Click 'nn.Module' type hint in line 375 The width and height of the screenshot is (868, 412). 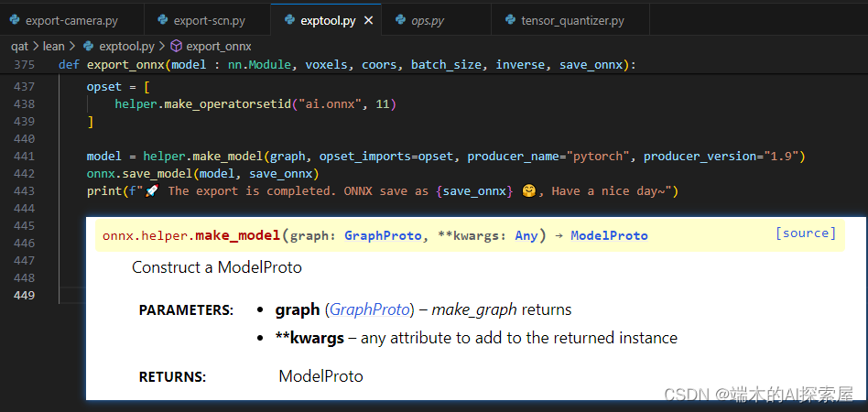pyautogui.click(x=260, y=65)
